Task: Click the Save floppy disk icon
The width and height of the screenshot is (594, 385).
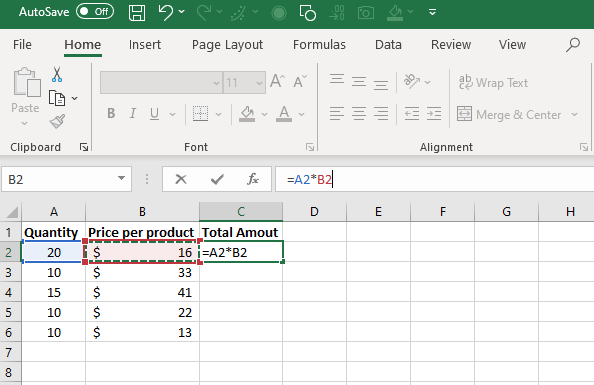Action: click(x=137, y=13)
